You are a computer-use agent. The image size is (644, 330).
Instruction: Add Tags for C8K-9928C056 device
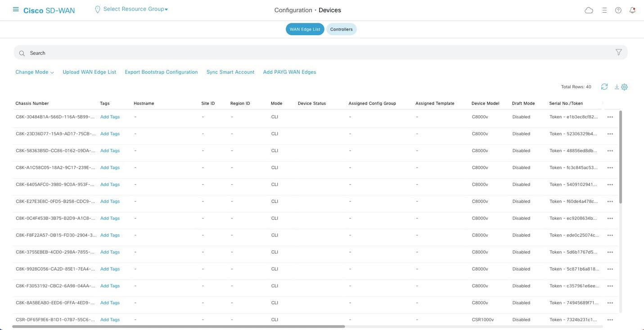[110, 269]
